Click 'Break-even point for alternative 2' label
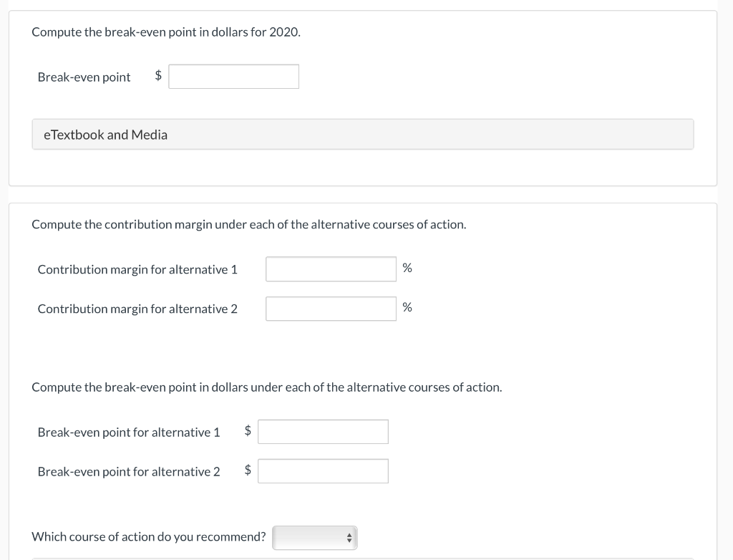 129,472
